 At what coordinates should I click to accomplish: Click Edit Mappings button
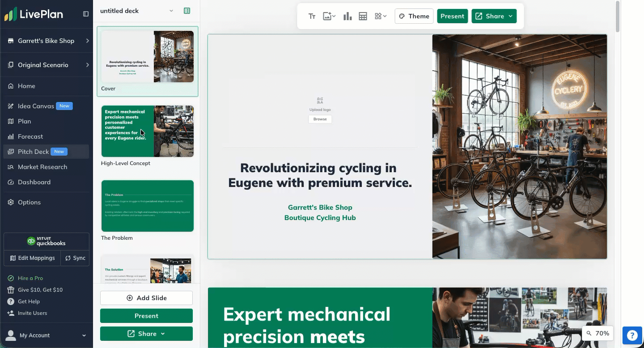tap(32, 258)
